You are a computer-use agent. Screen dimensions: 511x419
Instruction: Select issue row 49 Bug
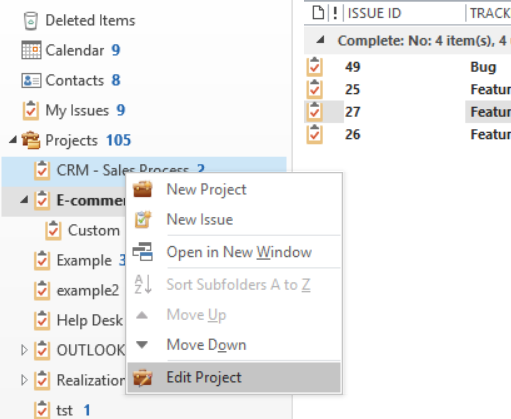point(407,67)
